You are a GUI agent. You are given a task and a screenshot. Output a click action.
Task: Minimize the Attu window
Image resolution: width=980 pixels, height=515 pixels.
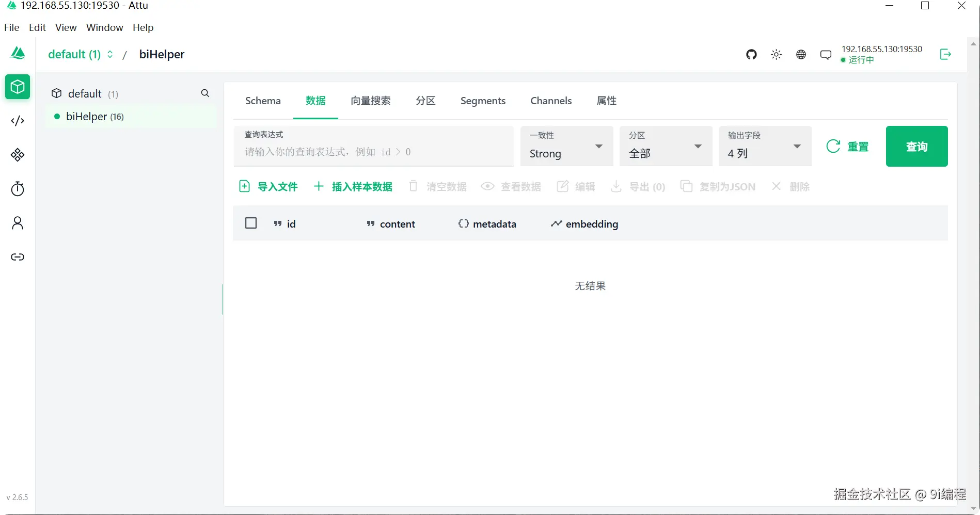click(x=890, y=6)
